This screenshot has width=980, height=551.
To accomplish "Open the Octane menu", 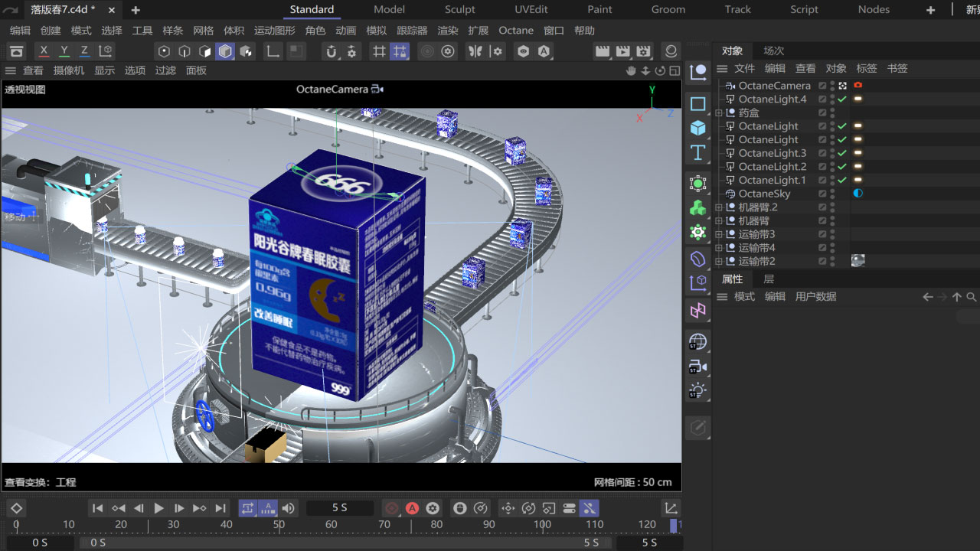I will [515, 31].
